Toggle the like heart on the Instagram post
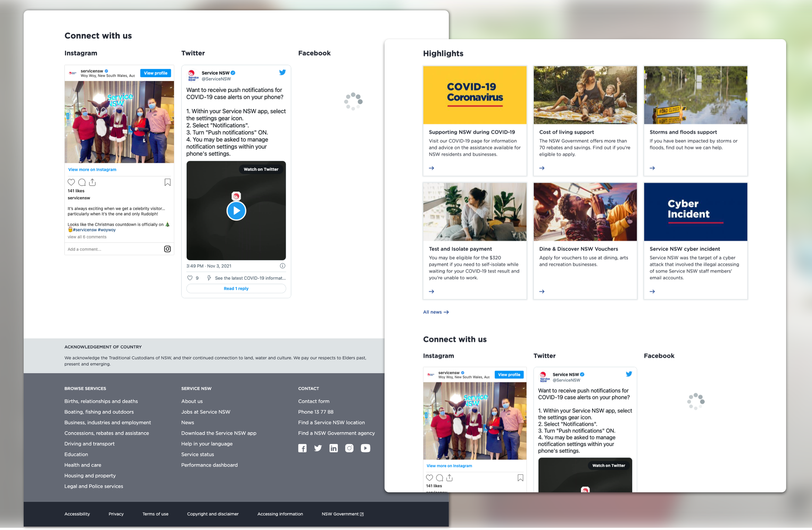This screenshot has width=812, height=530. coord(71,182)
